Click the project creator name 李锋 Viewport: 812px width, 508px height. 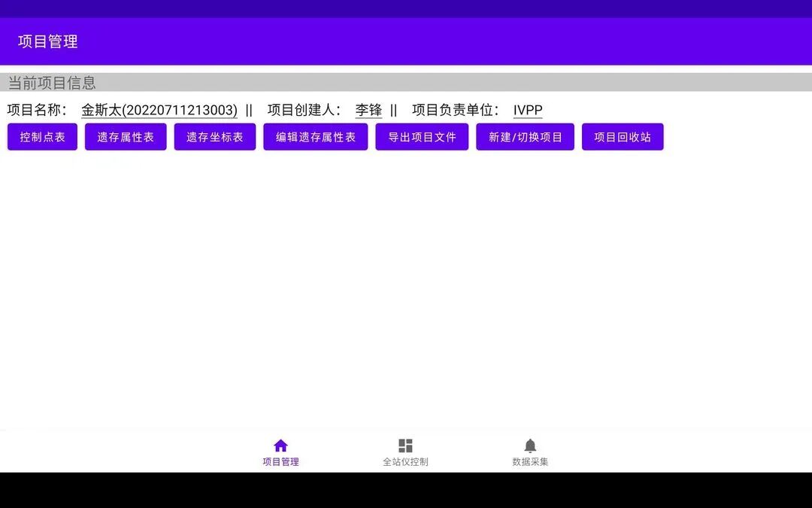(368, 110)
